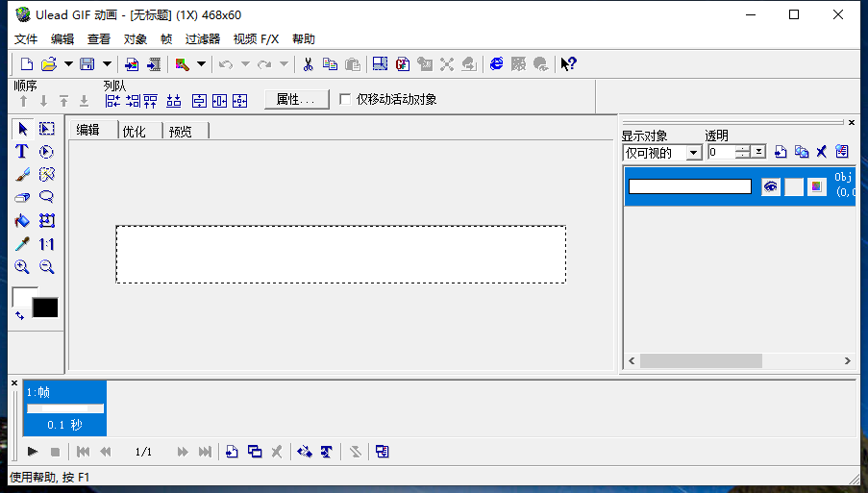Click the object thumbnail in object panel
868x493 pixels.
(690, 187)
